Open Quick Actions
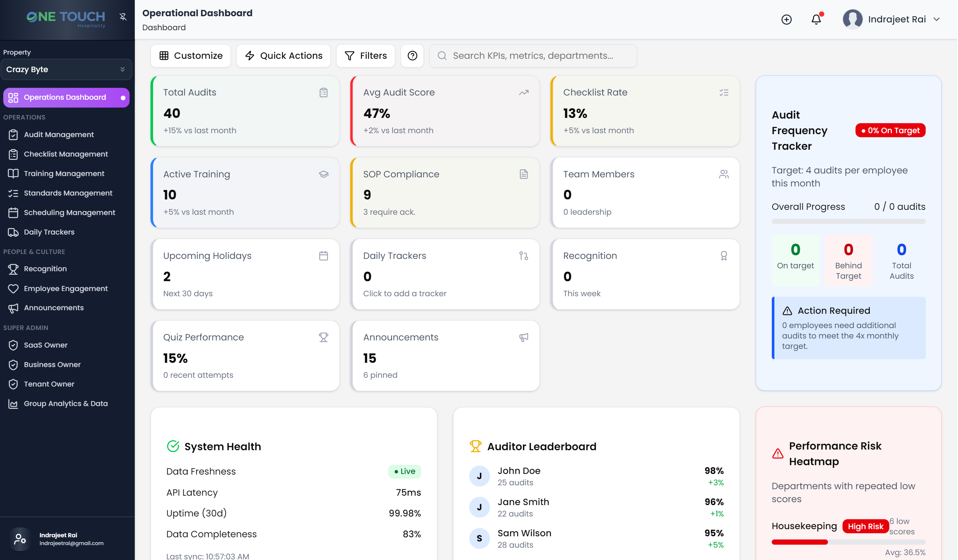958x560 pixels. tap(284, 56)
